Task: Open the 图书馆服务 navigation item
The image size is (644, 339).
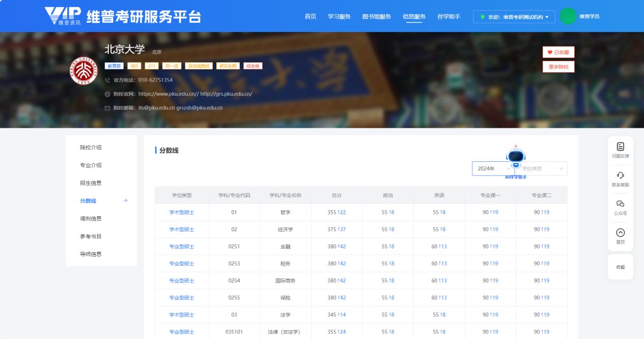Action: (377, 16)
